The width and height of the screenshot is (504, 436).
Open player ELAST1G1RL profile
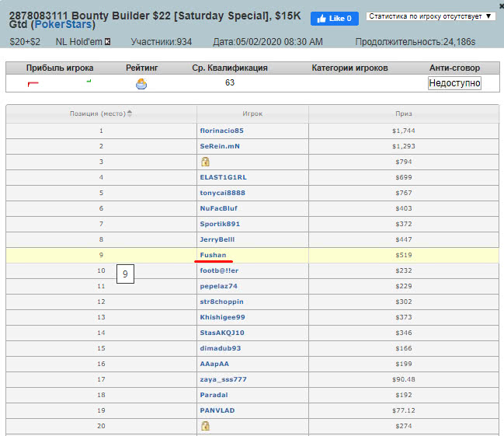[223, 177]
